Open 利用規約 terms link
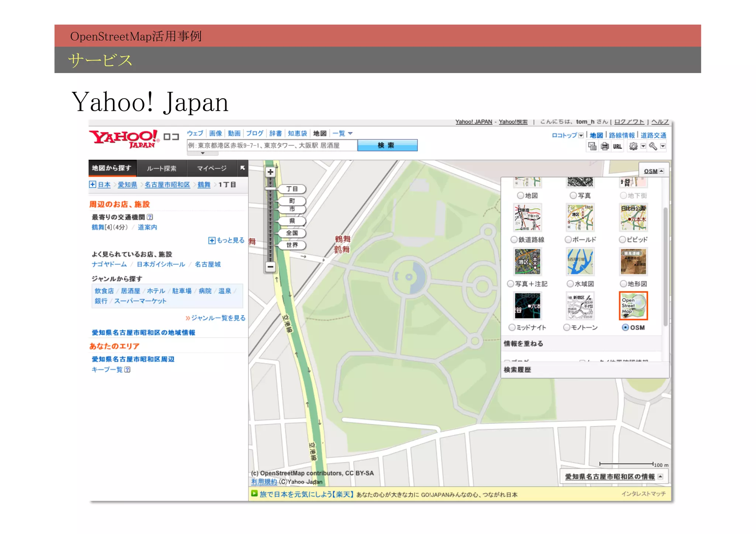Image resolution: width=756 pixels, height=534 pixels. 264,482
